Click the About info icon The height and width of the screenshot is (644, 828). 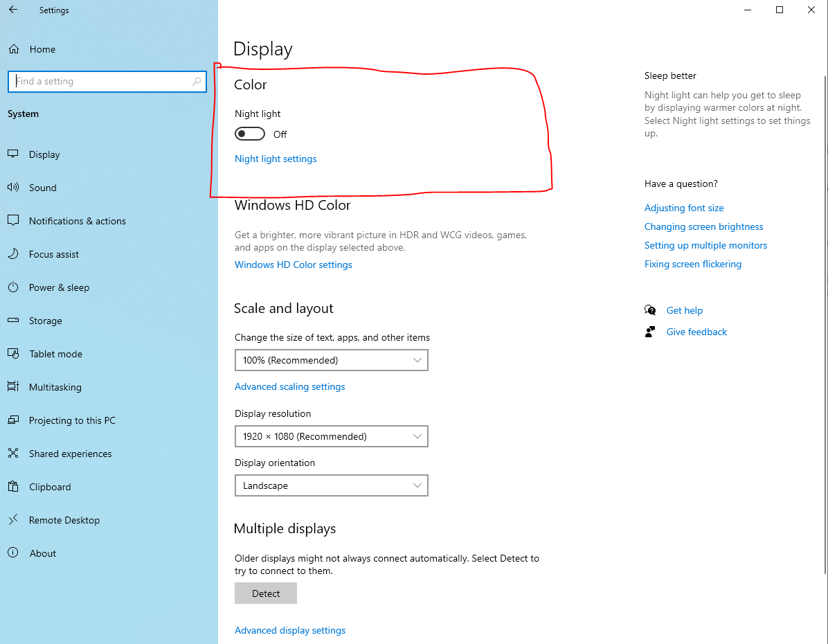pos(13,553)
